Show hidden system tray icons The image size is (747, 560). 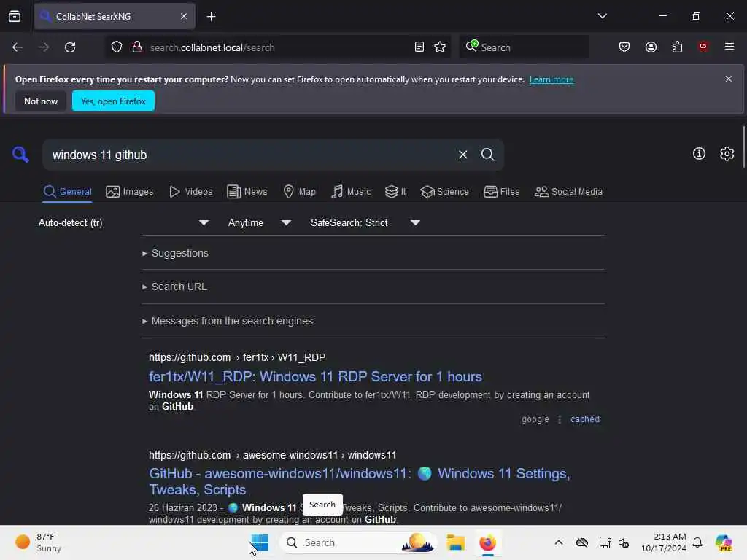point(558,542)
